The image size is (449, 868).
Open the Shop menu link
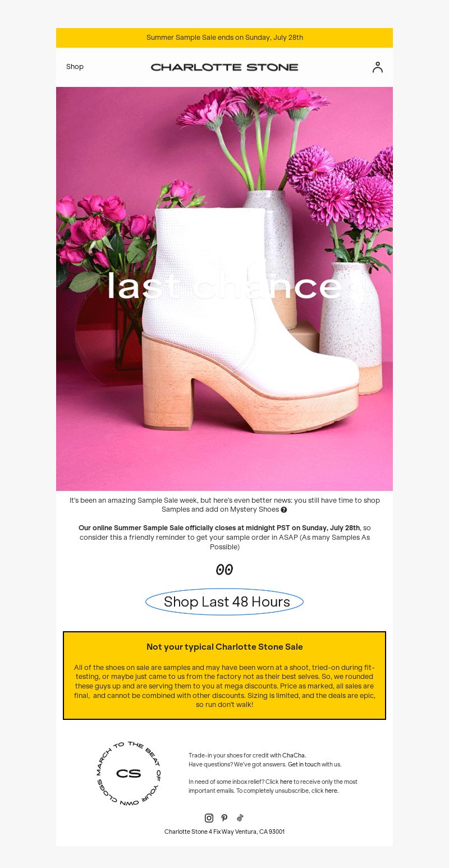point(75,67)
